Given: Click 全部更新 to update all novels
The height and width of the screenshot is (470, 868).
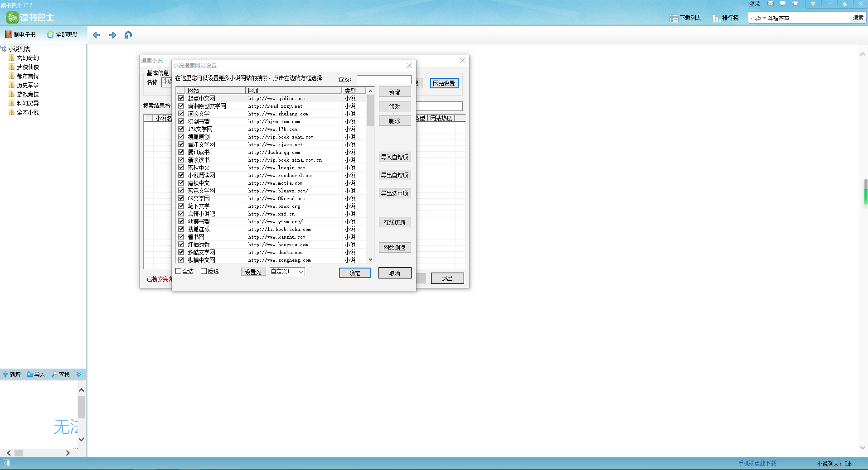Looking at the screenshot, I should tap(63, 34).
